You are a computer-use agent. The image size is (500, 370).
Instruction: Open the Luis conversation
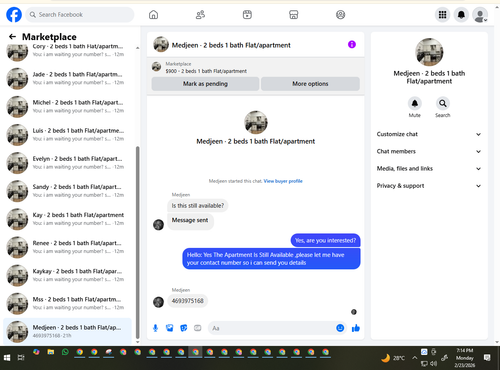(68, 135)
